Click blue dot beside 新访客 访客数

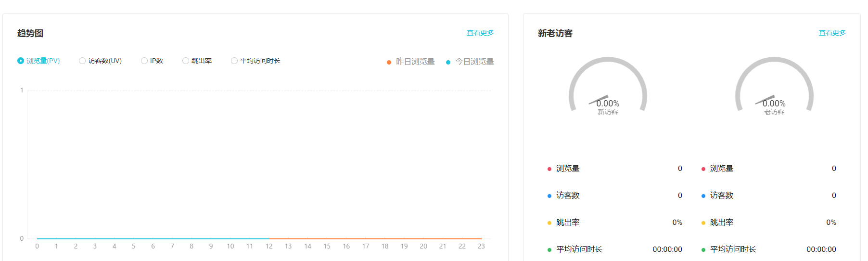(x=549, y=196)
